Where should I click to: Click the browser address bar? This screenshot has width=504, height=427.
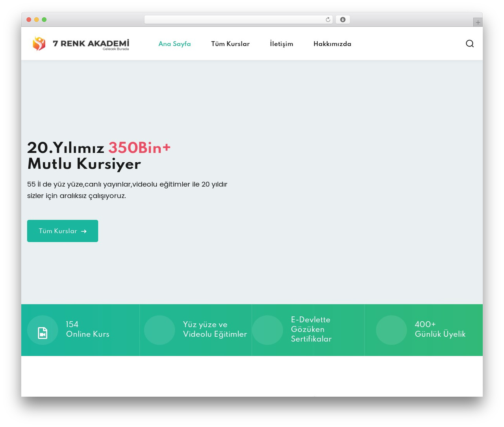coord(239,20)
